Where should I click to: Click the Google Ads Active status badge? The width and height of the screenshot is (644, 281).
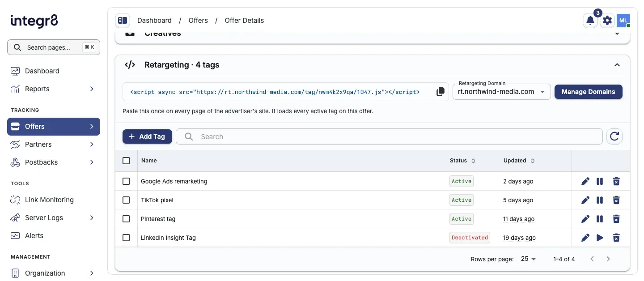(462, 181)
